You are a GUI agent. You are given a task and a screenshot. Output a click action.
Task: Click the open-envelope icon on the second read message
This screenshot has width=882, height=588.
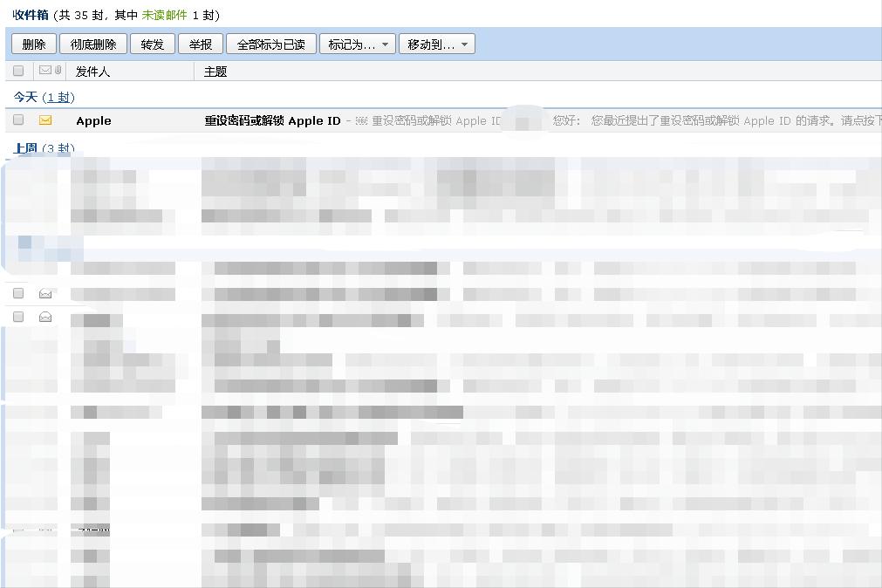pos(45,316)
